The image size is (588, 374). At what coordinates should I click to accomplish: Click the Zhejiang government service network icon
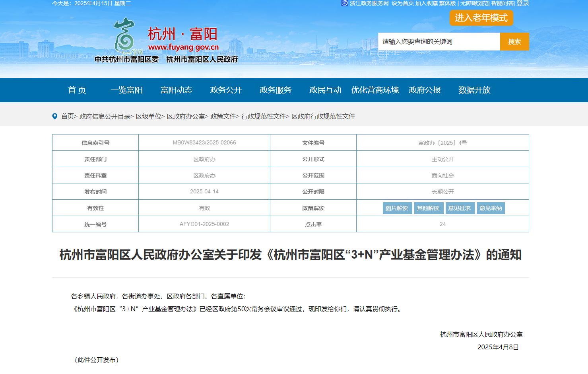tap(345, 3)
